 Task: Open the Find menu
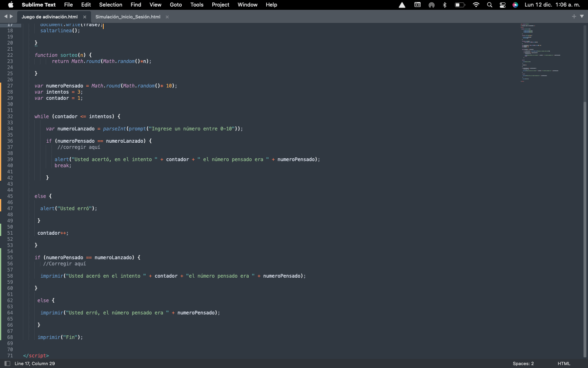(136, 5)
